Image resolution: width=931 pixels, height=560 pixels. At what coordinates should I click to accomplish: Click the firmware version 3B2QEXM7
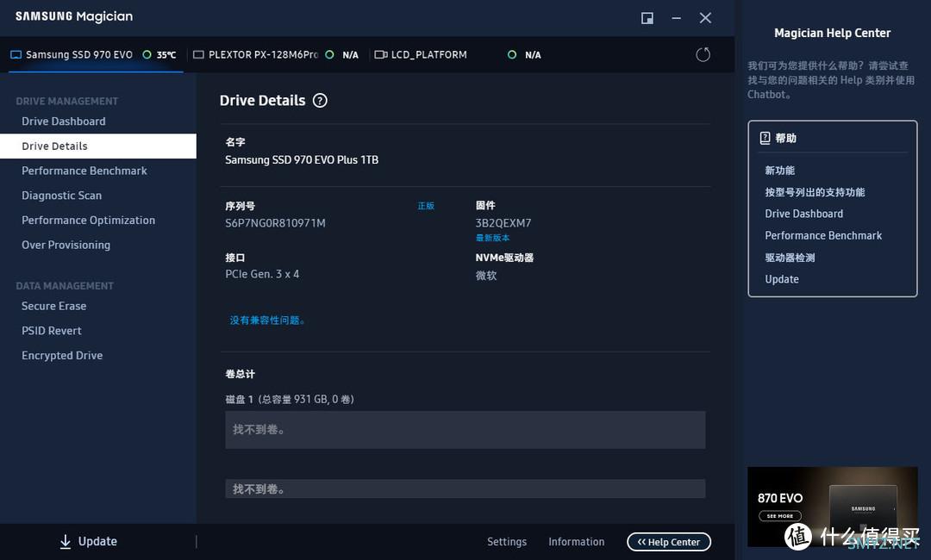(x=503, y=223)
